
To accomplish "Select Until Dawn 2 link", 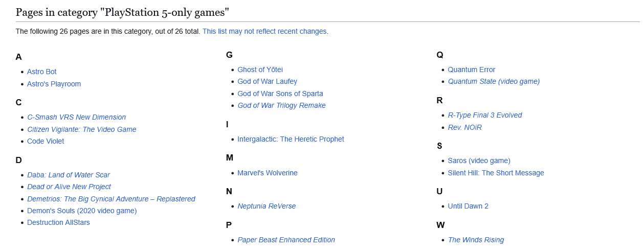I will point(468,206).
